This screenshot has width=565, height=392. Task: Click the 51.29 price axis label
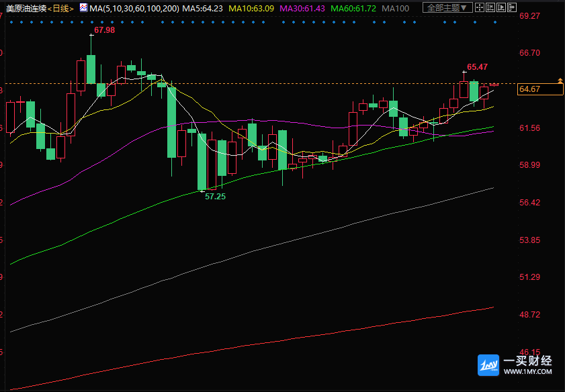[x=529, y=277]
